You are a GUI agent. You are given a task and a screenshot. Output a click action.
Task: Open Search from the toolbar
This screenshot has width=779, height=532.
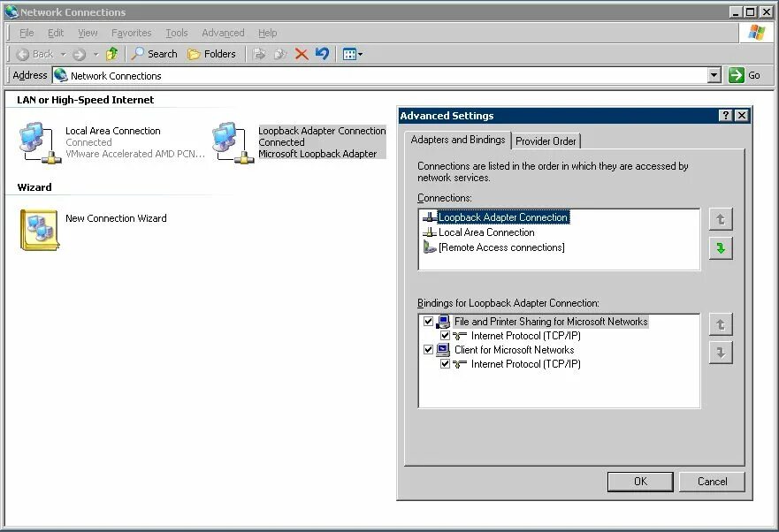155,54
